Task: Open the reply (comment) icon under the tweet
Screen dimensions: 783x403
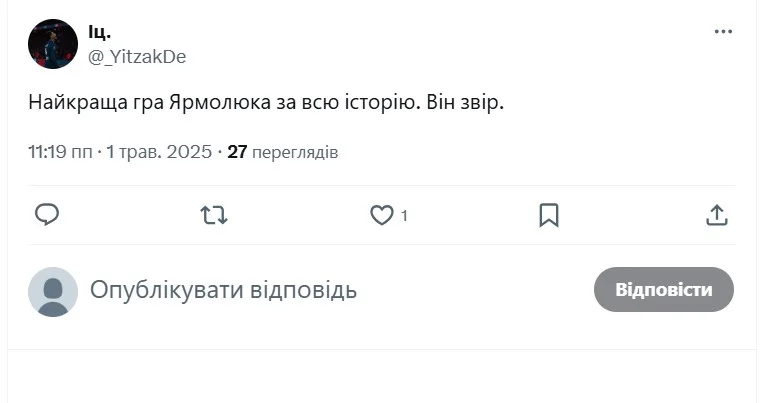Action: pyautogui.click(x=47, y=214)
